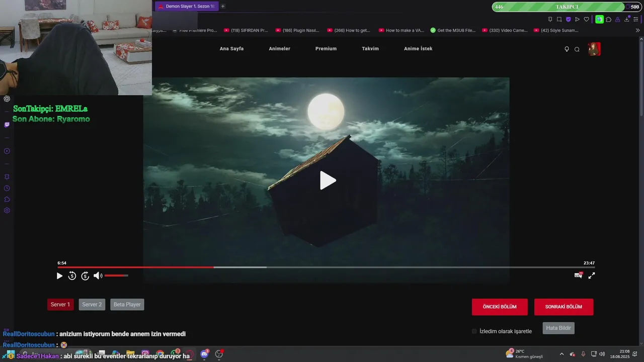This screenshot has height=362, width=644.
Task: Switch to Server 2
Action: click(x=92, y=305)
